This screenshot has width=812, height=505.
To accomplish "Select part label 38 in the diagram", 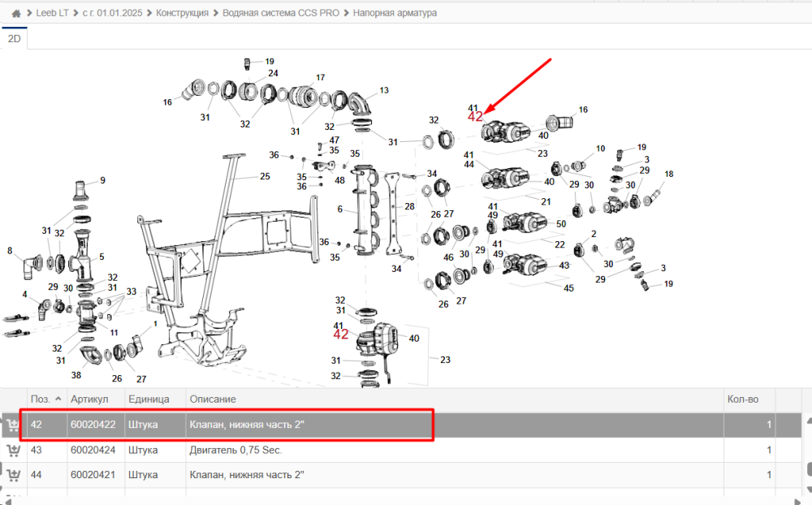I will [x=76, y=376].
